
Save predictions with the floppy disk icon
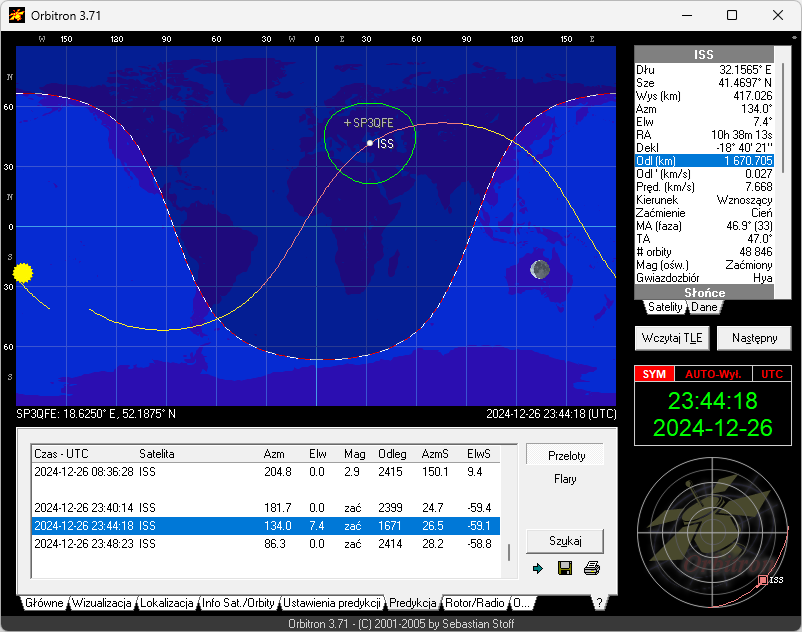565,568
